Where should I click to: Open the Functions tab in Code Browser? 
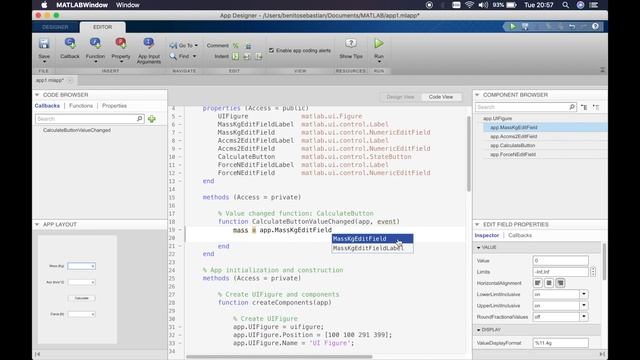pyautogui.click(x=81, y=106)
